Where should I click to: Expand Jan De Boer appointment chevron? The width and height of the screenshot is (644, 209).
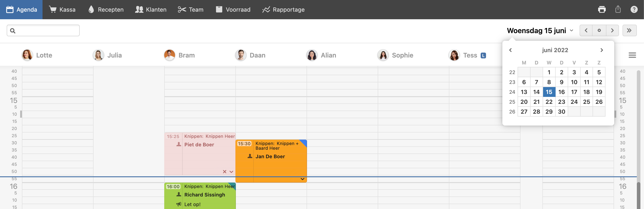[x=302, y=179]
